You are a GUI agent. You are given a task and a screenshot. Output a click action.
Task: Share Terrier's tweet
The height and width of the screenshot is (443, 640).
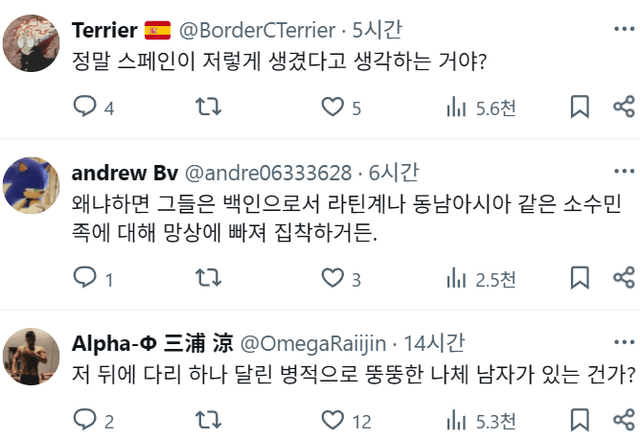[624, 107]
